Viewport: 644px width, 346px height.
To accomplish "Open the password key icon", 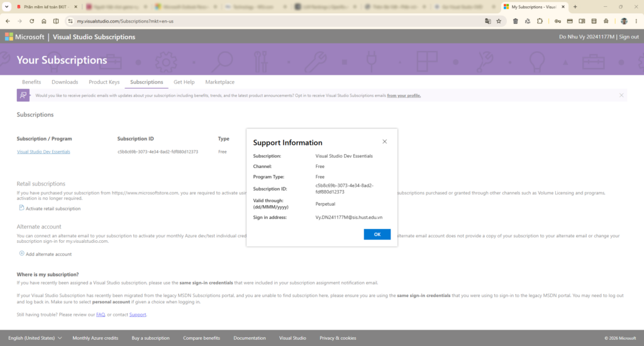I will [557, 21].
